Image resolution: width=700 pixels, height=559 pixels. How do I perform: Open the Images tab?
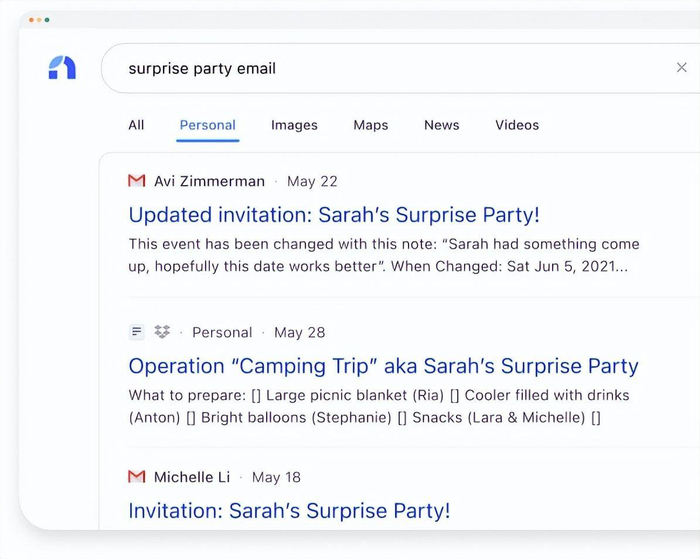pyautogui.click(x=294, y=125)
